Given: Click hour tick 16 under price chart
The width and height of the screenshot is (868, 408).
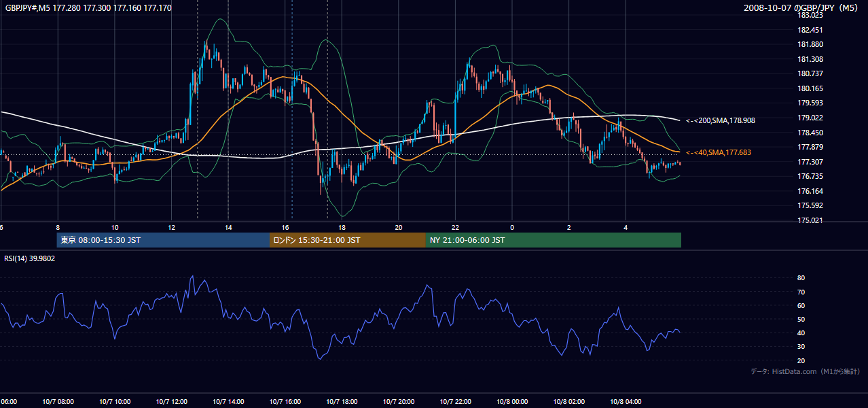Looking at the screenshot, I should [285, 227].
